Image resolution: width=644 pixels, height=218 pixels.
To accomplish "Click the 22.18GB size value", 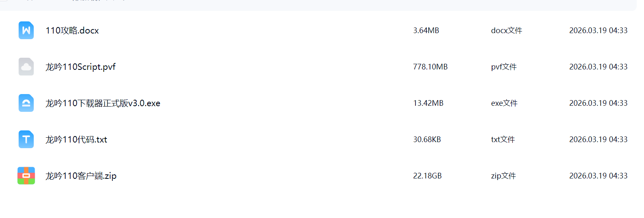I will click(x=427, y=176).
